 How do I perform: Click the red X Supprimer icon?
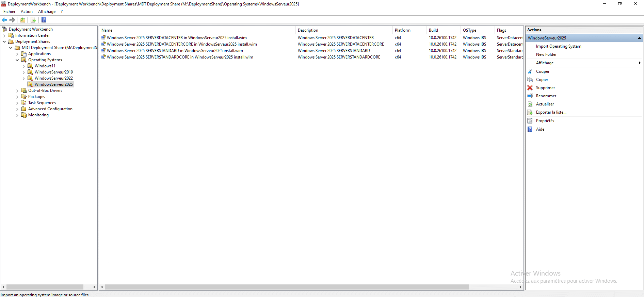pyautogui.click(x=530, y=88)
